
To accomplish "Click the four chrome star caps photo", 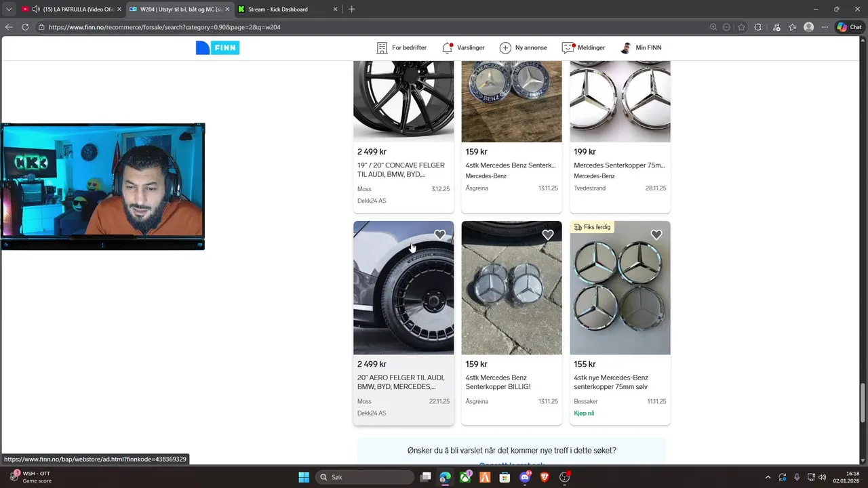I will coord(620,287).
